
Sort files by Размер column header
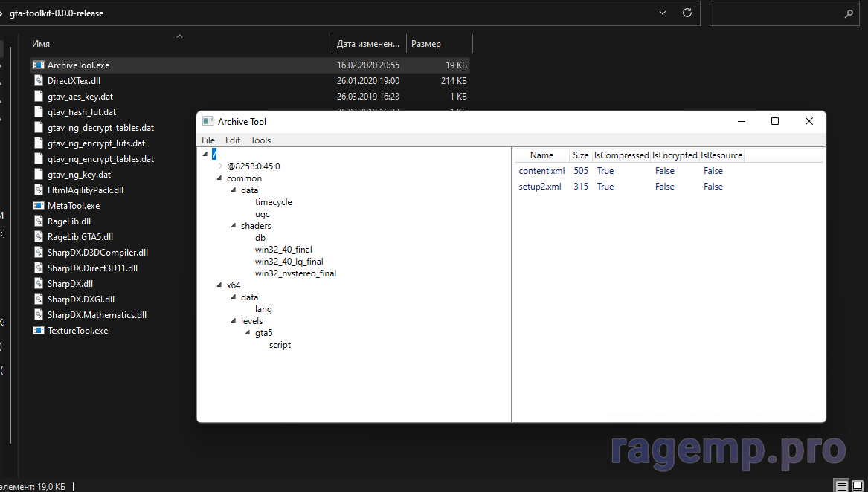coord(426,44)
